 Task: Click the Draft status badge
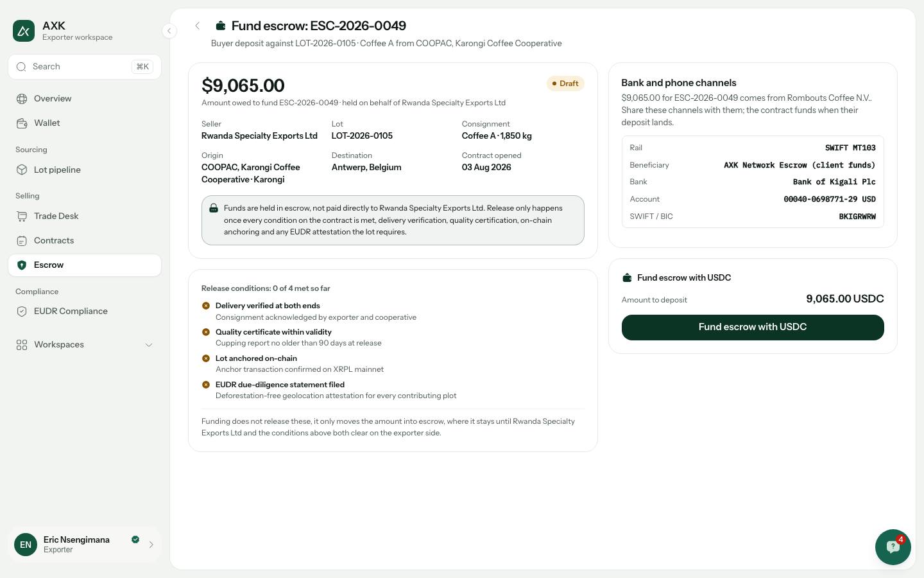[x=565, y=83]
